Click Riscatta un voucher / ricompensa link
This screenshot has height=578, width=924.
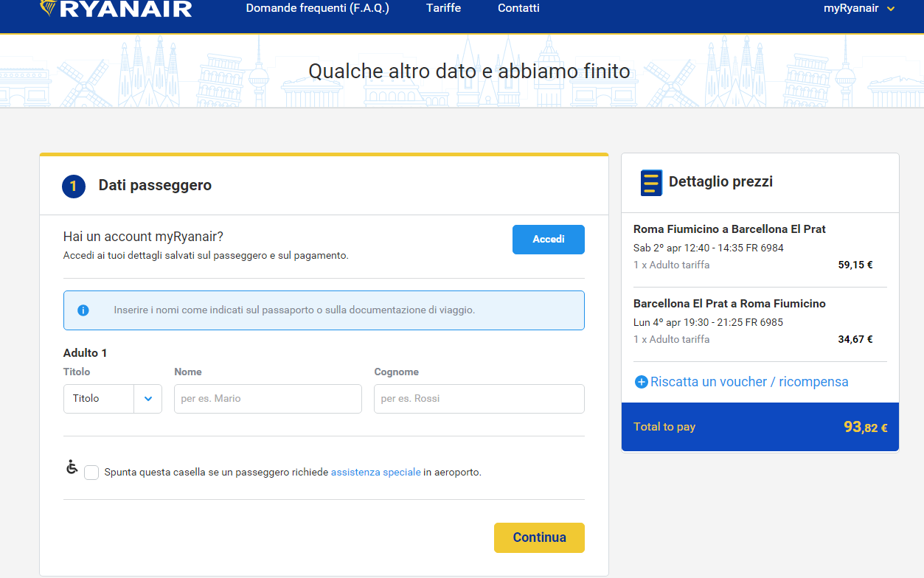click(x=749, y=382)
